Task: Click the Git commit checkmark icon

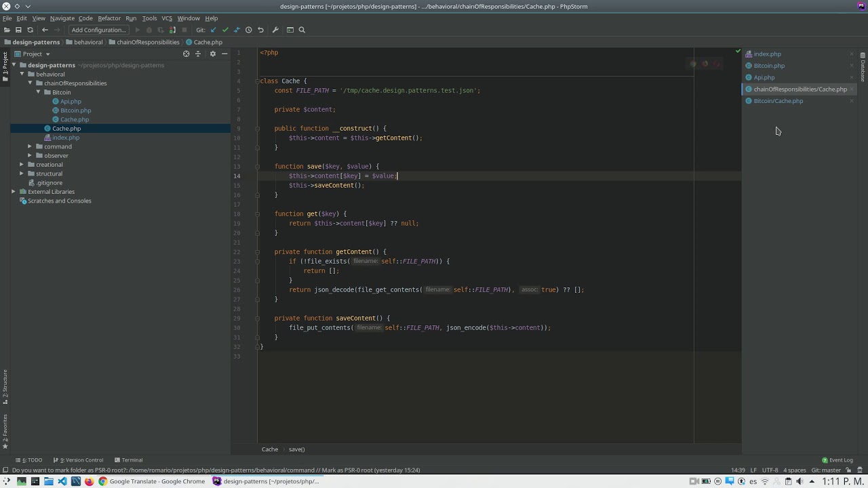Action: pos(225,30)
